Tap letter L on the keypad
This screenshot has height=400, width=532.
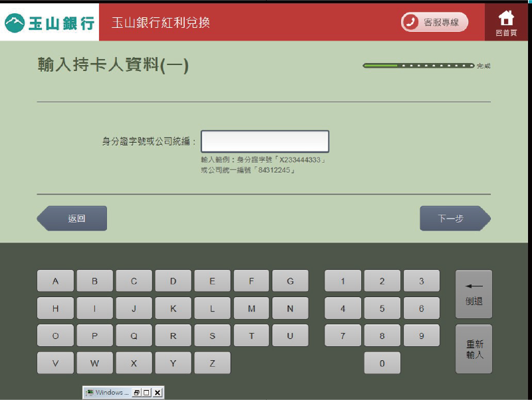click(x=212, y=308)
